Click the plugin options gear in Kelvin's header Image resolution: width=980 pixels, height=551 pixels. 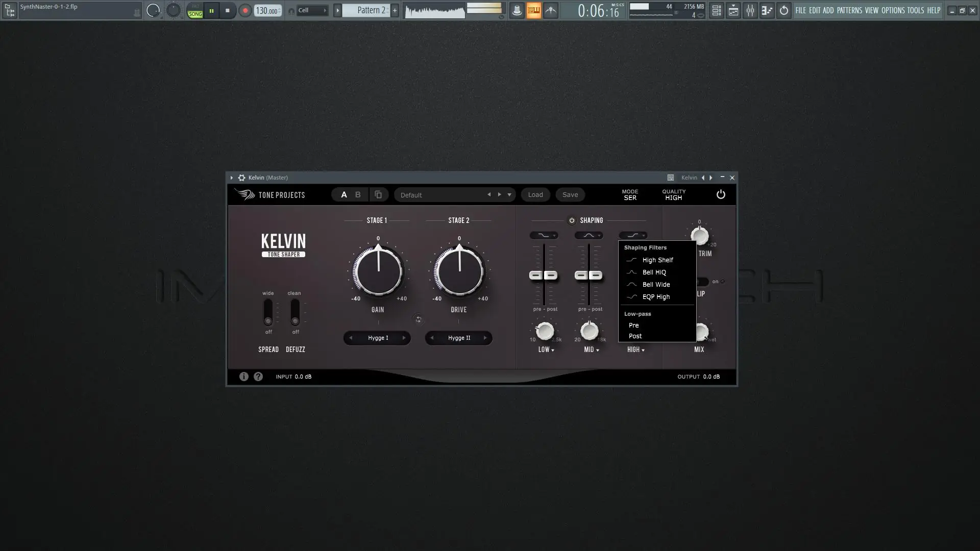click(x=241, y=178)
